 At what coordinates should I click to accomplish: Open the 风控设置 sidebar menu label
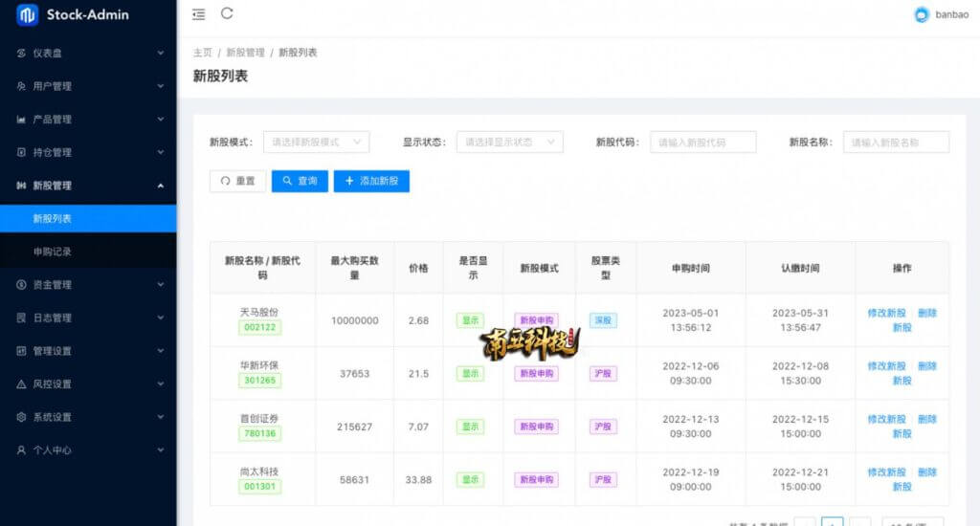[x=52, y=384]
